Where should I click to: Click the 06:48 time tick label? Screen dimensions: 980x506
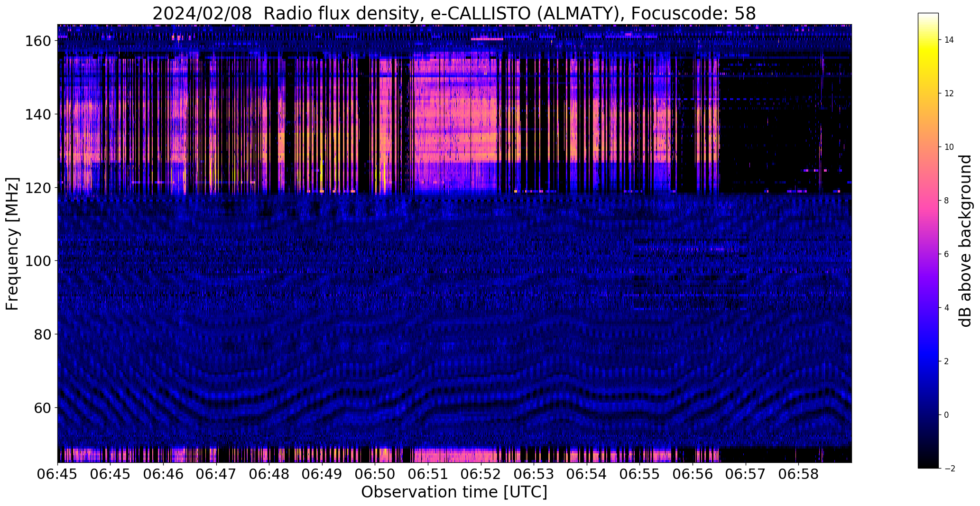[269, 473]
